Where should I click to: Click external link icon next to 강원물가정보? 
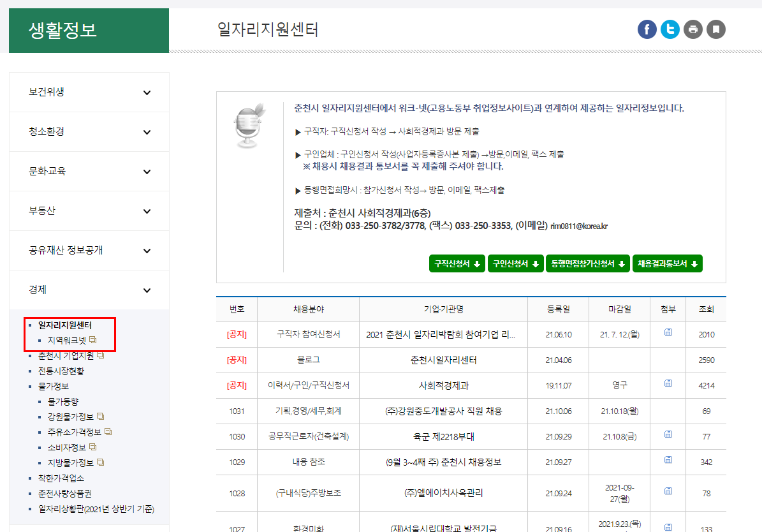coord(101,417)
